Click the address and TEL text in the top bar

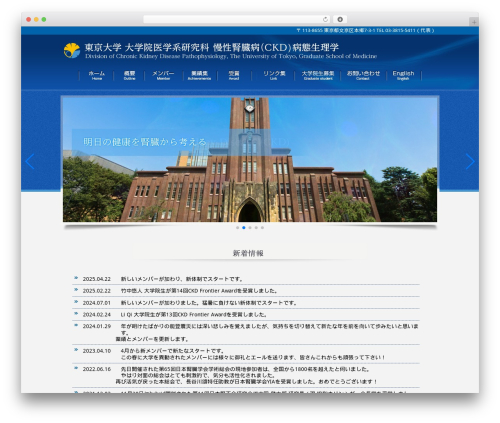coord(365,30)
